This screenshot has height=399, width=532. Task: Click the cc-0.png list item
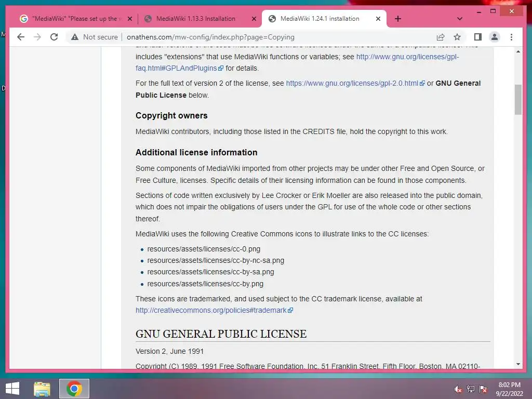point(204,249)
